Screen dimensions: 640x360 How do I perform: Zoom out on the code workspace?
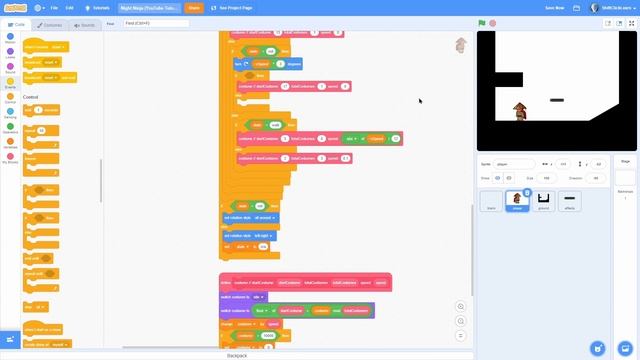click(x=460, y=321)
